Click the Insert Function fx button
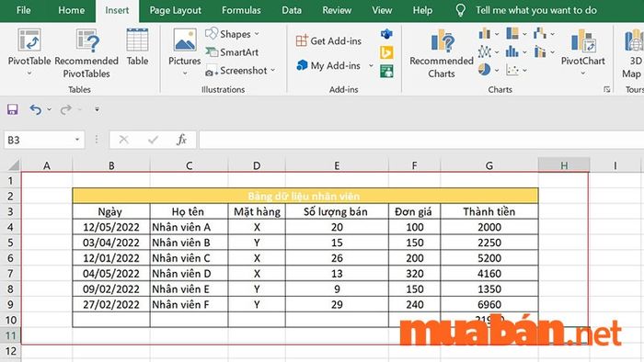Screen dimensions: 644x362 pos(181,140)
